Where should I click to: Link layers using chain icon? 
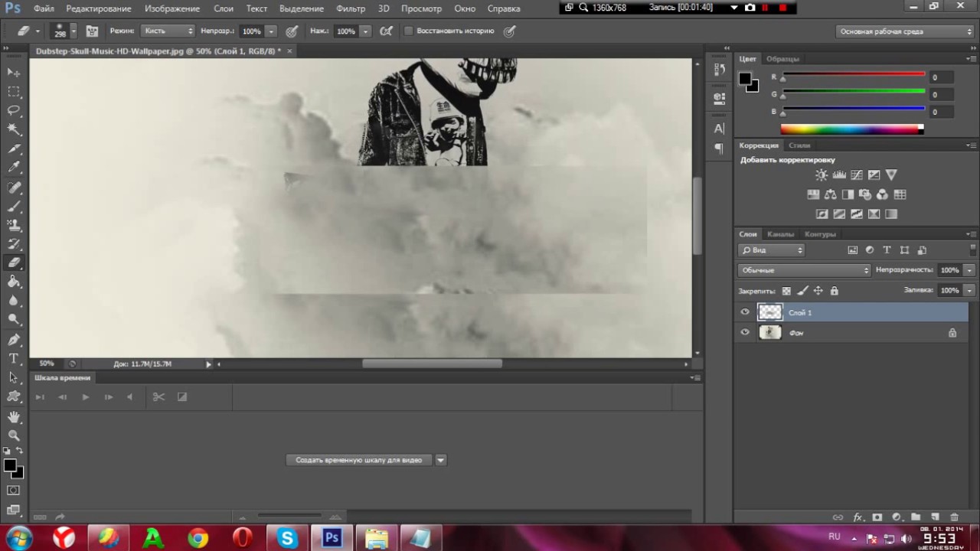click(838, 517)
